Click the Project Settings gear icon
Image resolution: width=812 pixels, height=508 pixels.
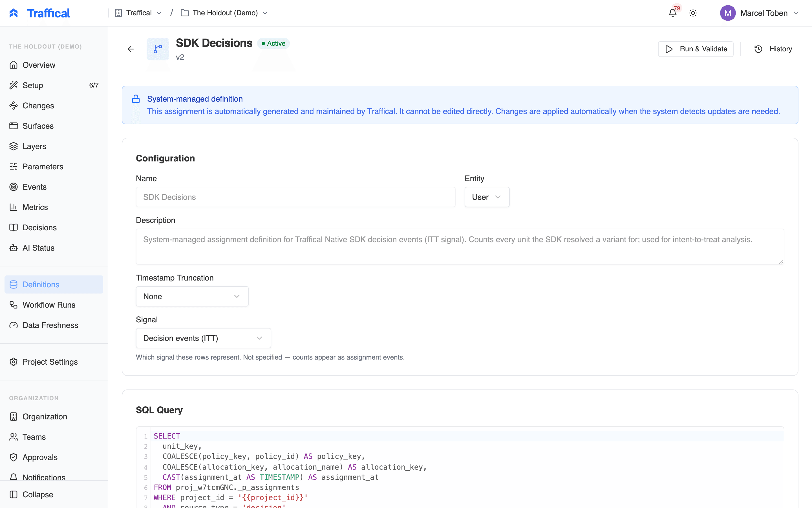pyautogui.click(x=14, y=362)
